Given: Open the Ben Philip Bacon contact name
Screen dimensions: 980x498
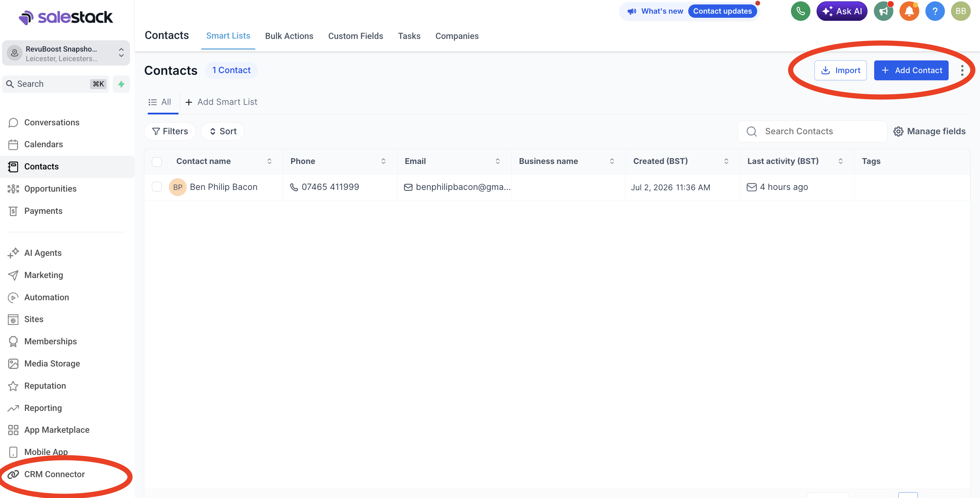Looking at the screenshot, I should 224,187.
